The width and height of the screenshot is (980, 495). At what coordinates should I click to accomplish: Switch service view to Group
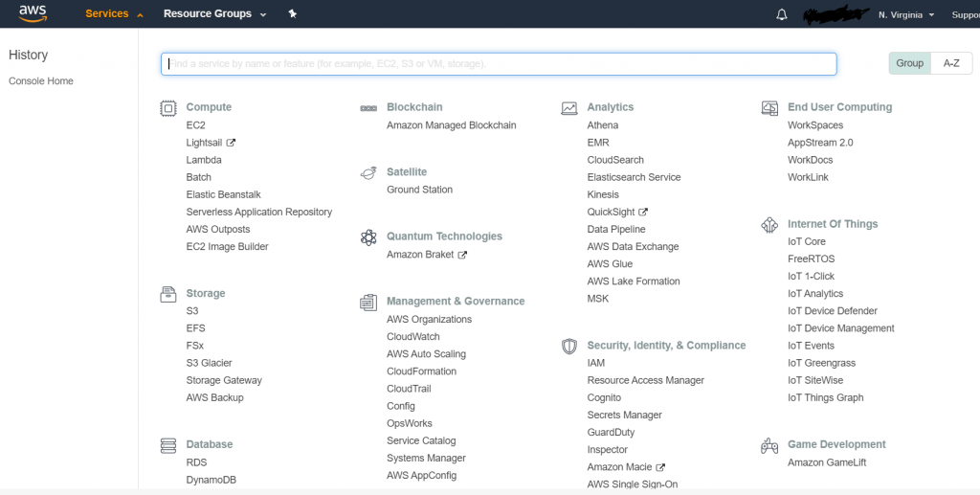tap(909, 63)
